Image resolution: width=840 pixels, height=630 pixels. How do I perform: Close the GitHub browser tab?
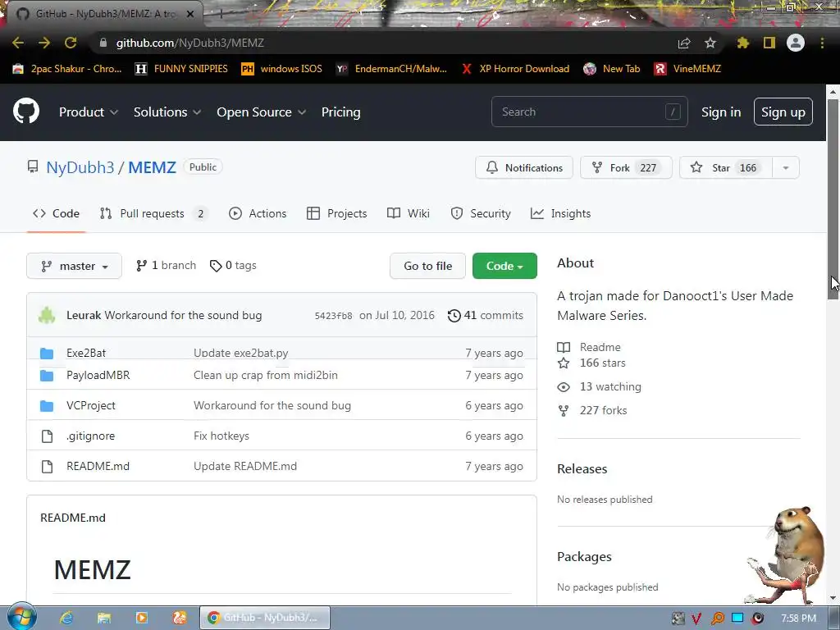190,14
